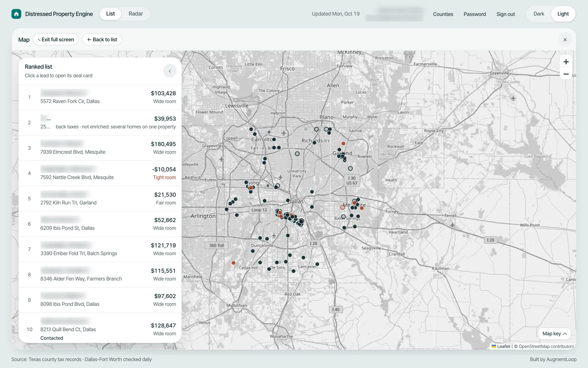This screenshot has height=368, width=588.
Task: Click the hollow map marker south of Garland
Action: 350,168
